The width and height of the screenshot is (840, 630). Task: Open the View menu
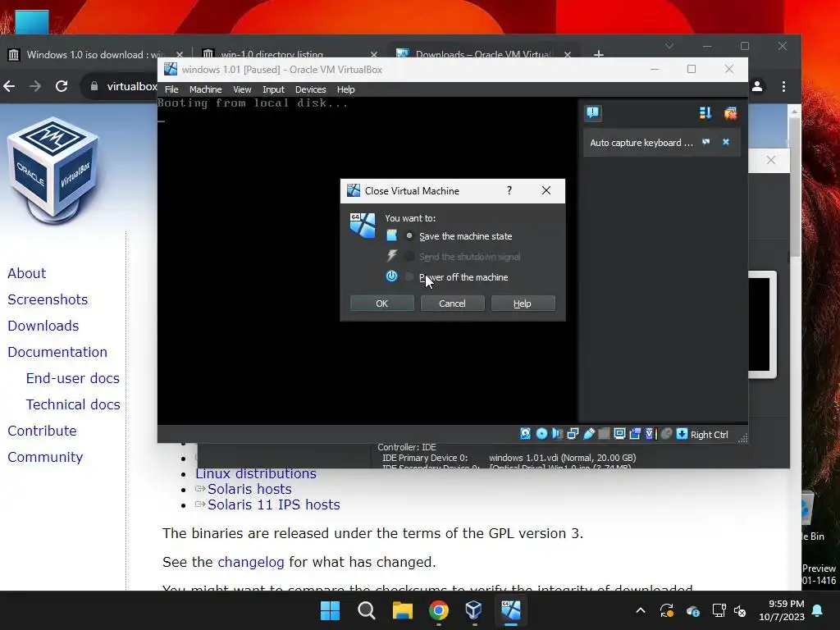click(242, 89)
